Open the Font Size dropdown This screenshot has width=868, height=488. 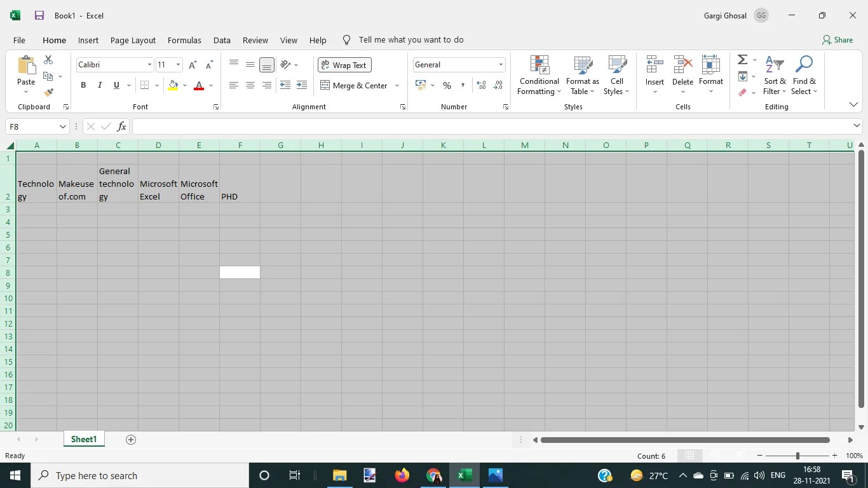pyautogui.click(x=177, y=64)
